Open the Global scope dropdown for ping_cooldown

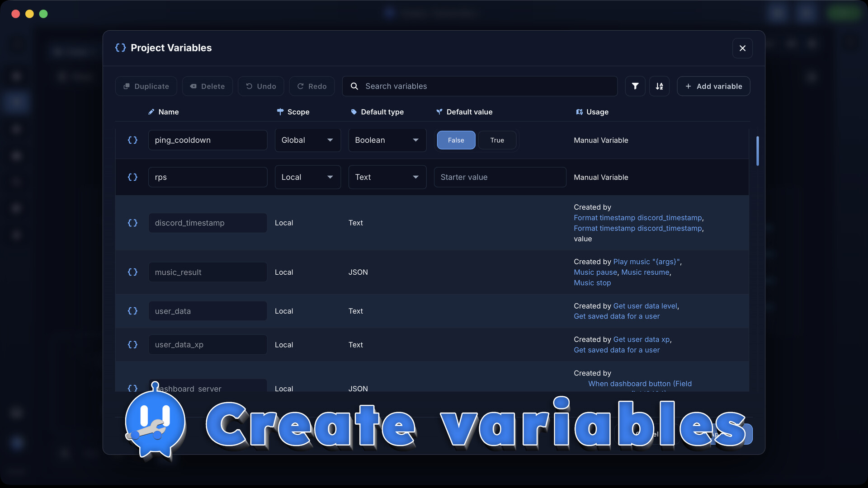coord(308,140)
